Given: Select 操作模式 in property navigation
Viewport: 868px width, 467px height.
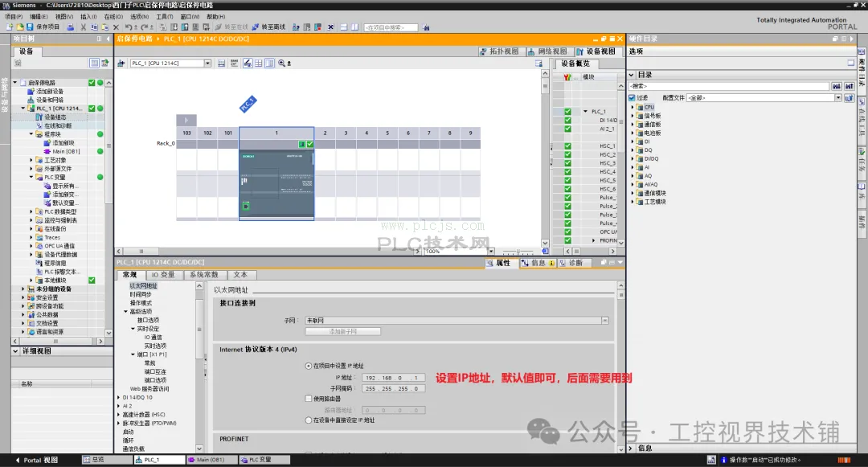Looking at the screenshot, I should [x=141, y=303].
